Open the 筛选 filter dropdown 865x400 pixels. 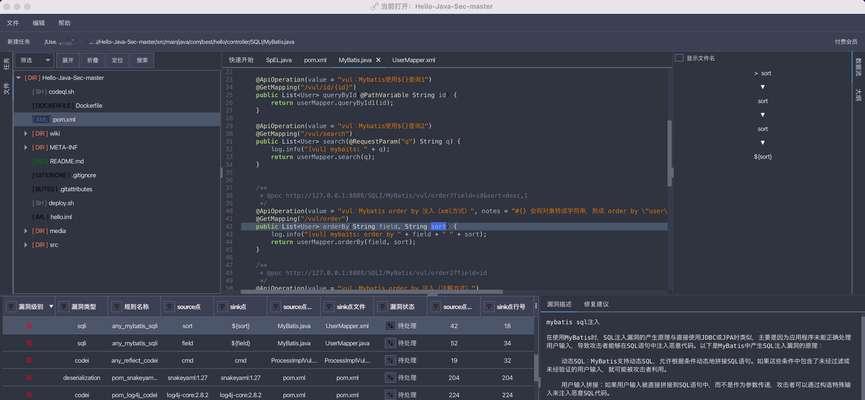pos(35,60)
